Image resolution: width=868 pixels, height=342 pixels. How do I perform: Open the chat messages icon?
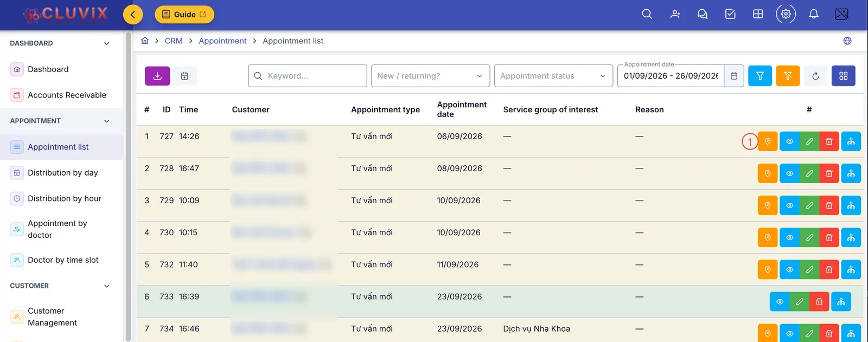click(x=703, y=14)
